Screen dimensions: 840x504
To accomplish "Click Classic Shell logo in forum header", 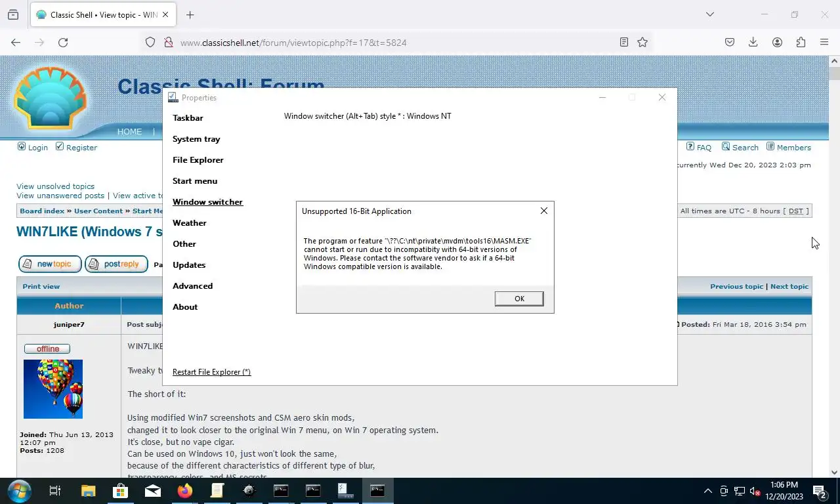I will pyautogui.click(x=49, y=97).
